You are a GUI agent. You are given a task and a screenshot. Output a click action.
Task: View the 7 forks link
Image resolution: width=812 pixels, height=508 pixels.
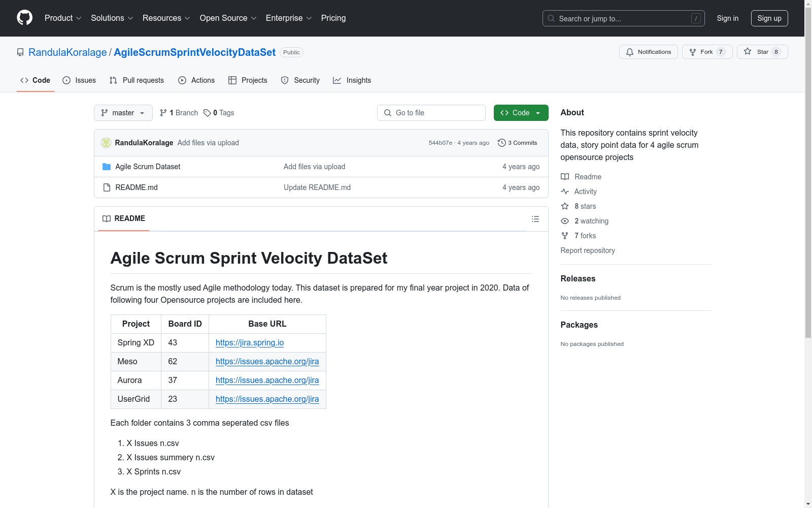point(579,236)
